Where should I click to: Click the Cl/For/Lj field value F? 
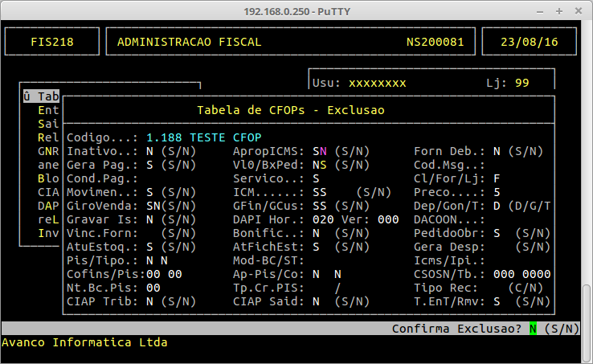497,178
